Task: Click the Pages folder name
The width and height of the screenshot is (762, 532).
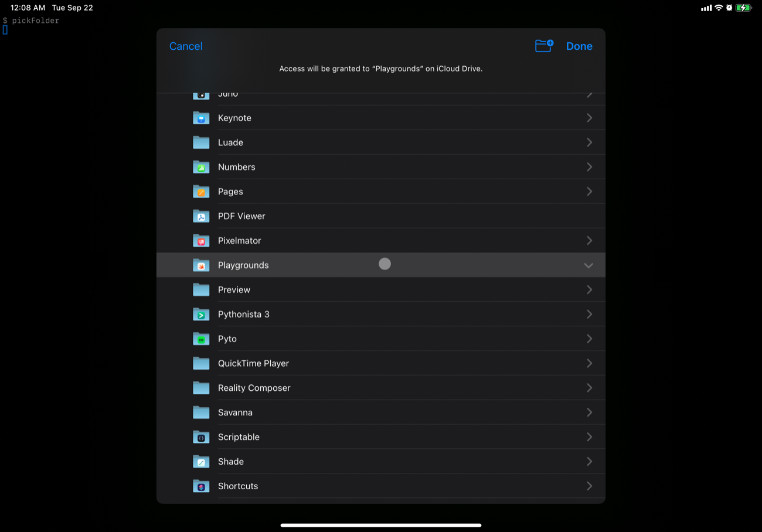Action: point(230,192)
